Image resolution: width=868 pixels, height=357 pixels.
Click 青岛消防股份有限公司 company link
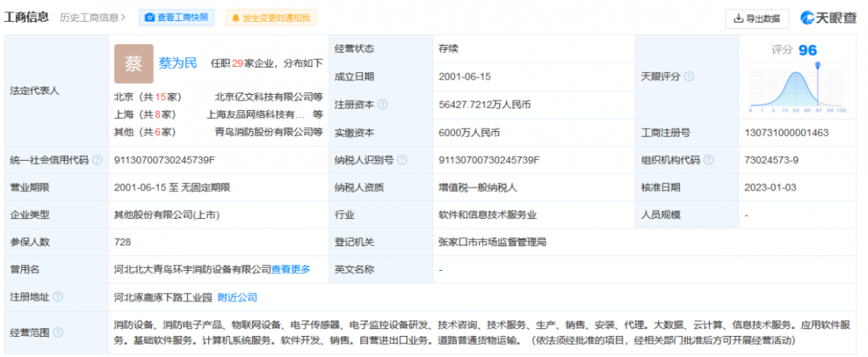click(x=264, y=132)
